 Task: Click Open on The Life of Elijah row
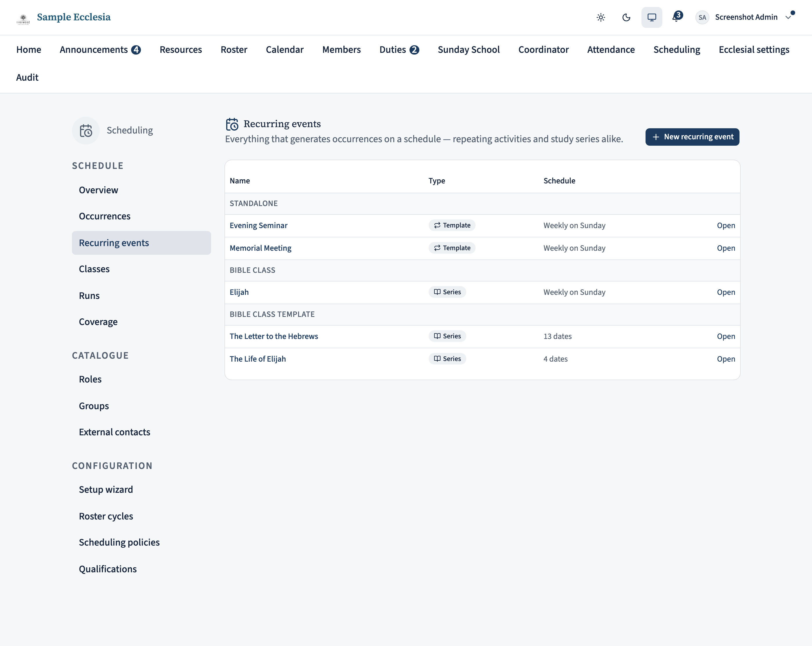pyautogui.click(x=726, y=359)
